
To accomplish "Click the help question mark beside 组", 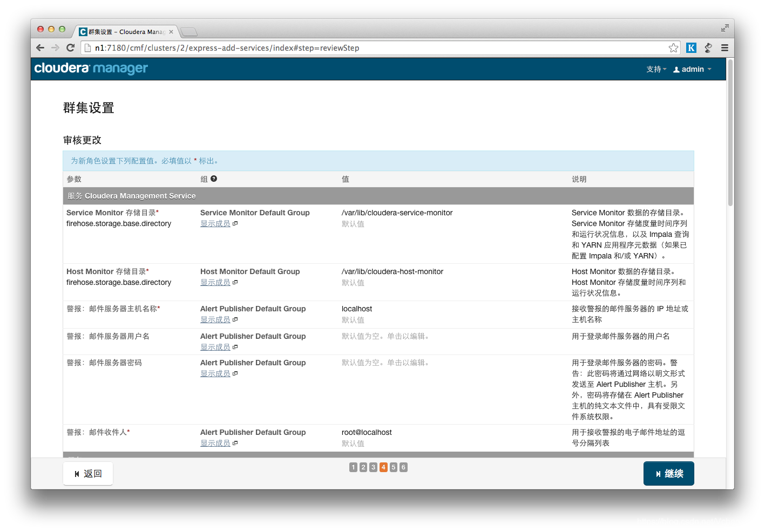I will coord(214,179).
